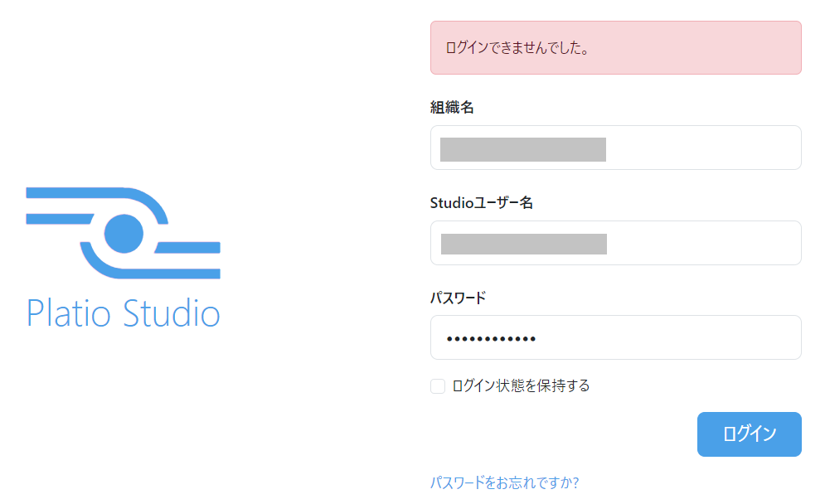Click the short lower-right bar of the logo

click(188, 247)
